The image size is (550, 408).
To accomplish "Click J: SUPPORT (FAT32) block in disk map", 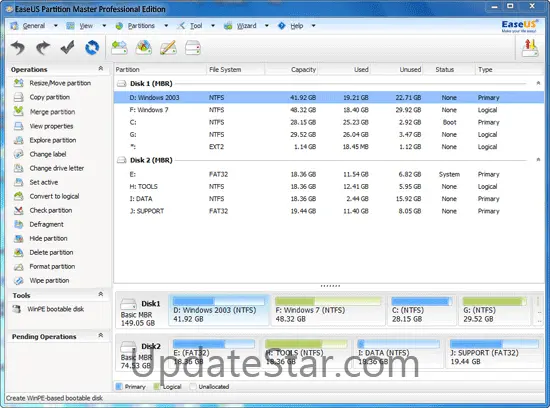I will point(494,353).
